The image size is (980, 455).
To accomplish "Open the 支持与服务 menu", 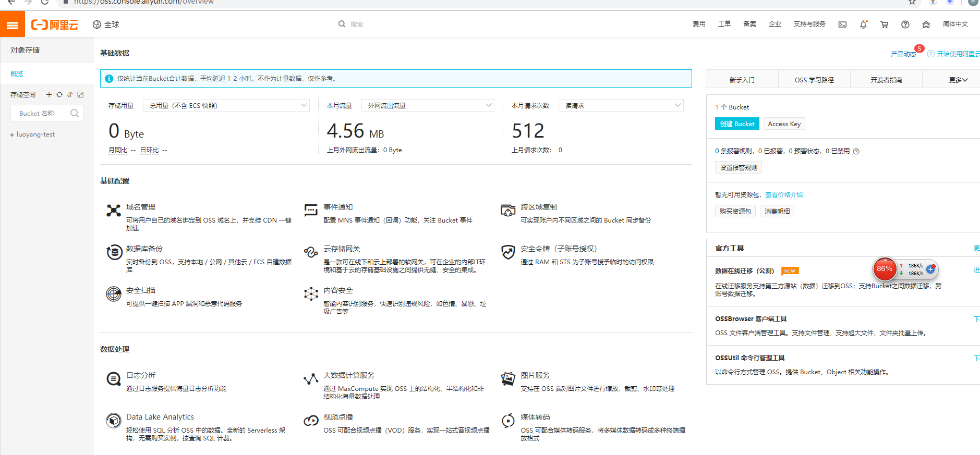I will 809,24.
